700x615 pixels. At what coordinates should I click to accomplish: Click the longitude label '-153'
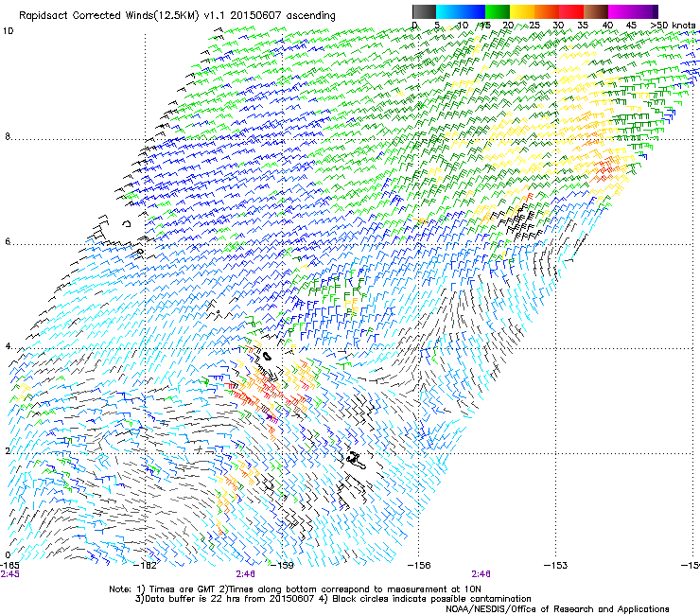click(x=555, y=566)
